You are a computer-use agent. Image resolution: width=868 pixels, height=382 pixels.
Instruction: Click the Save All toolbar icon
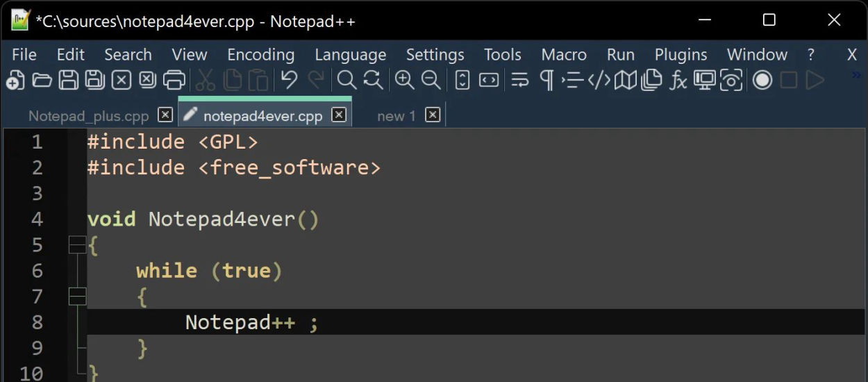[x=94, y=81]
